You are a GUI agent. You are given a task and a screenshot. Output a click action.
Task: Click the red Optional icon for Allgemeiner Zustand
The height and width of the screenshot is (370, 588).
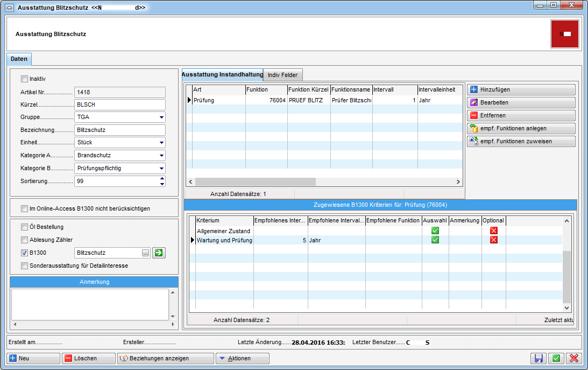[x=493, y=231]
